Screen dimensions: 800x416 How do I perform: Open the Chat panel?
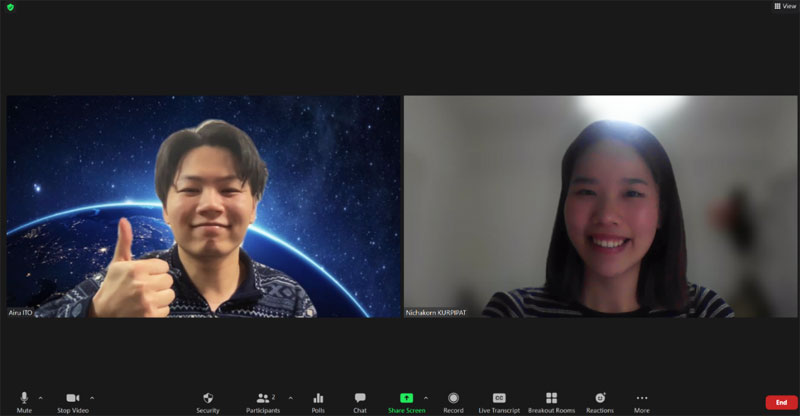[360, 402]
